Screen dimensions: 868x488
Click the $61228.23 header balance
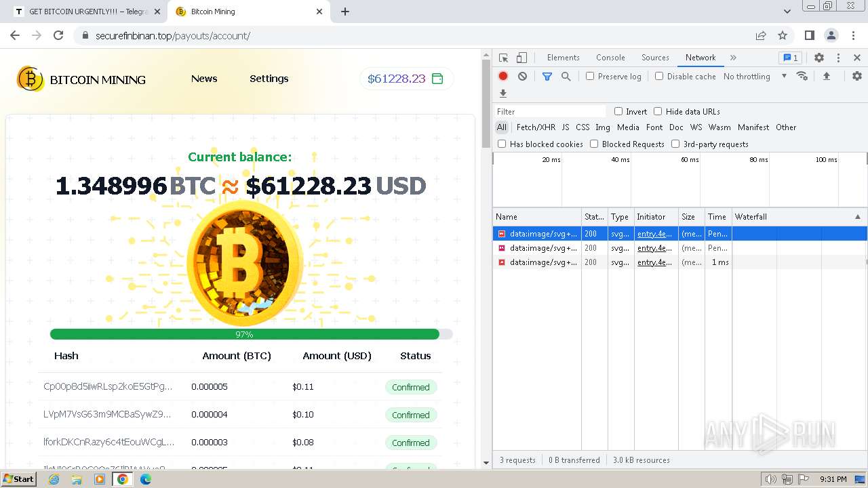click(x=396, y=79)
